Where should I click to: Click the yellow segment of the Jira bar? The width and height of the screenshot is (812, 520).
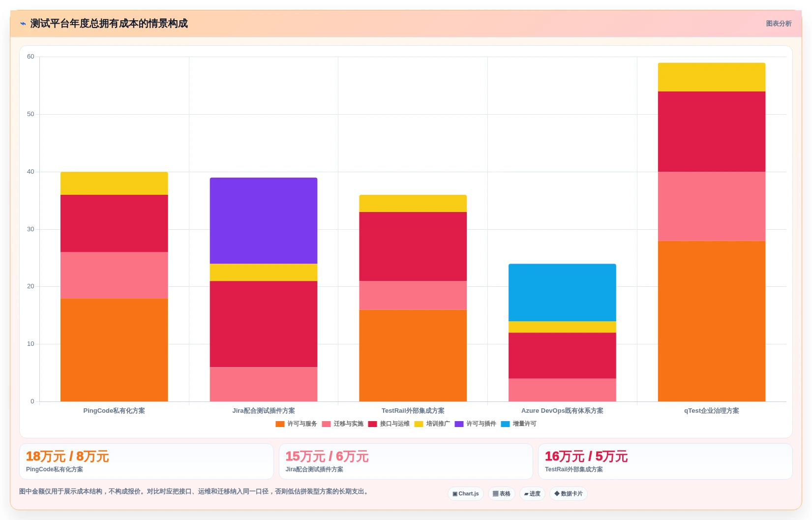264,273
